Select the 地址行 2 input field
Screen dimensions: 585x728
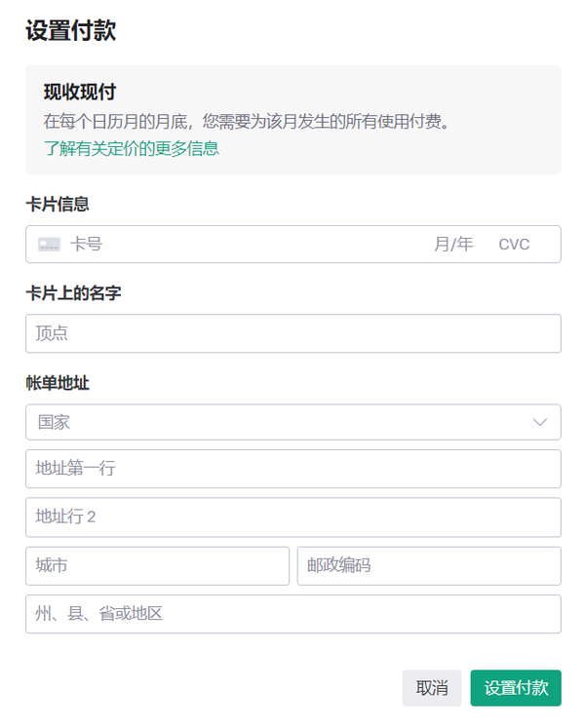[292, 517]
